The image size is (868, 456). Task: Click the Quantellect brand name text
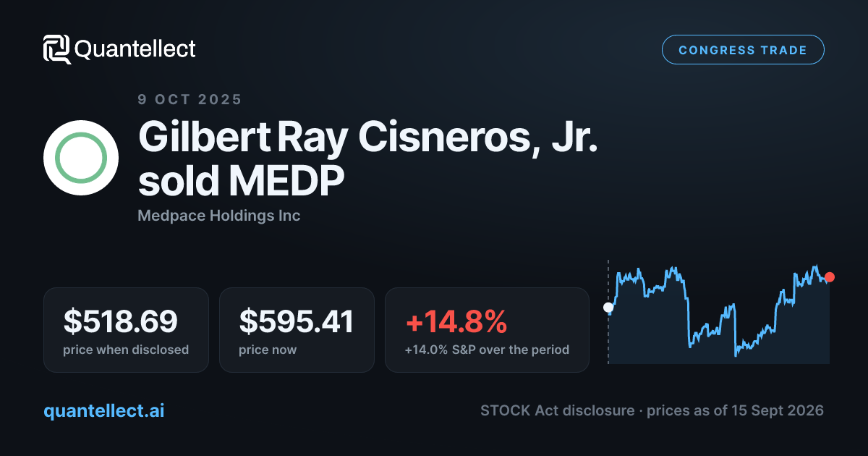click(135, 49)
